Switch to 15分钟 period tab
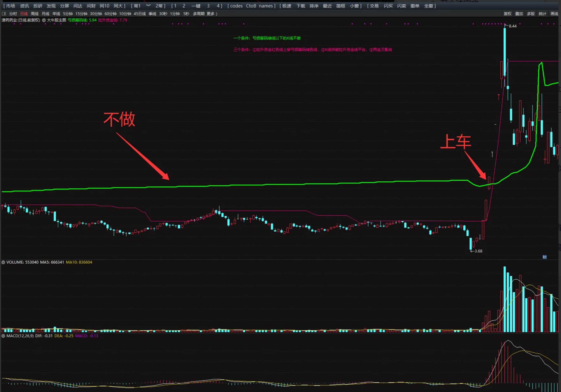This screenshot has height=392, width=561. click(x=81, y=14)
